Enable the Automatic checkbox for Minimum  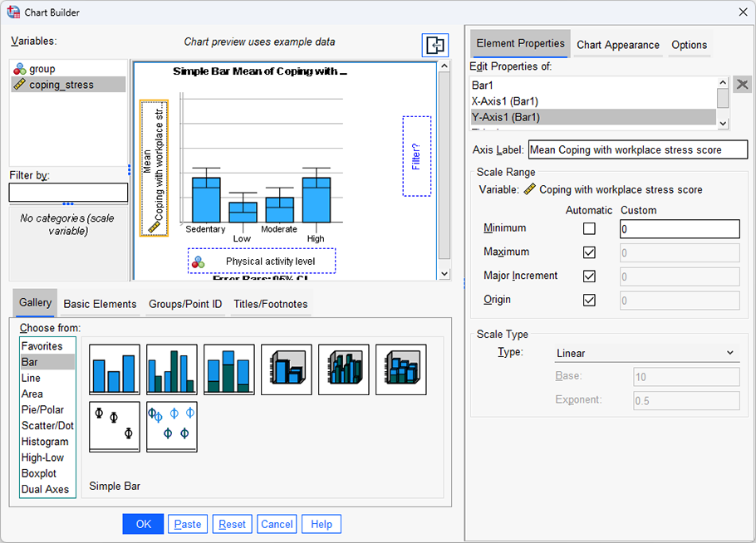589,228
